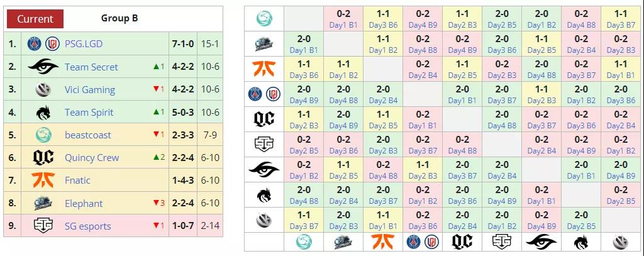Click the Fnatic logo in standings table
The width and height of the screenshot is (644, 256).
pos(43,180)
